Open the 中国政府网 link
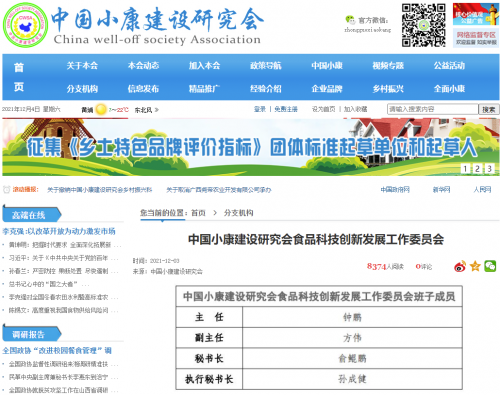The image size is (500, 395). (x=395, y=190)
